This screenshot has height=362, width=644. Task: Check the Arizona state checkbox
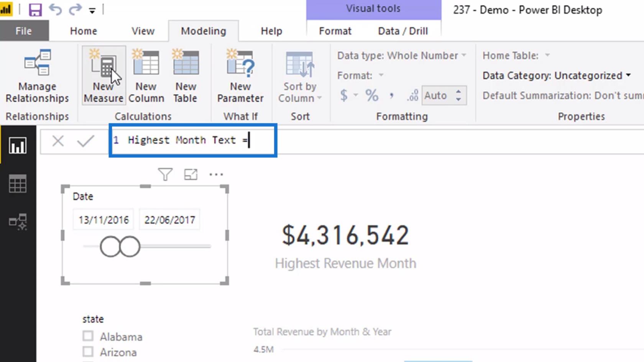coord(88,352)
